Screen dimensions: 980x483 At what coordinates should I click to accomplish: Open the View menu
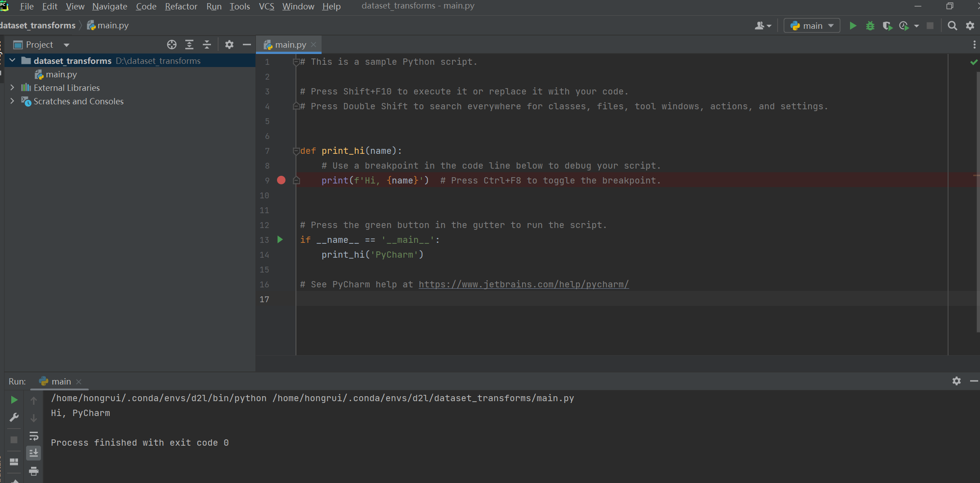click(75, 6)
